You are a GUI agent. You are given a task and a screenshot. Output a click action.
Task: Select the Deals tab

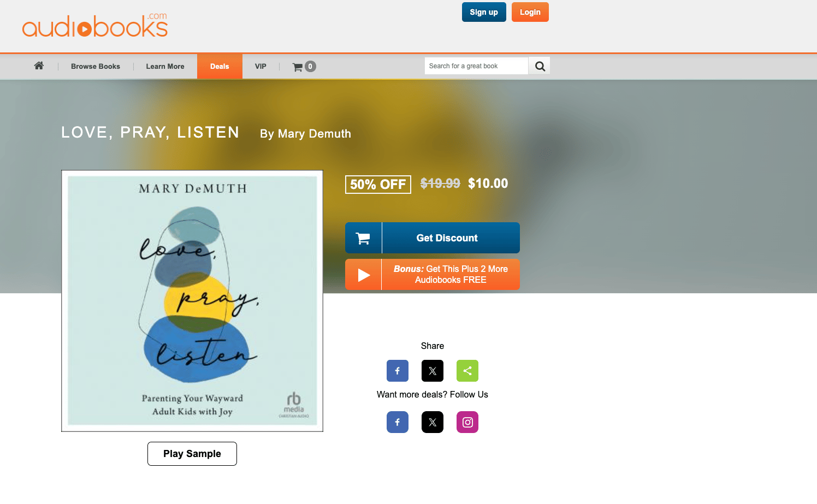(x=220, y=67)
